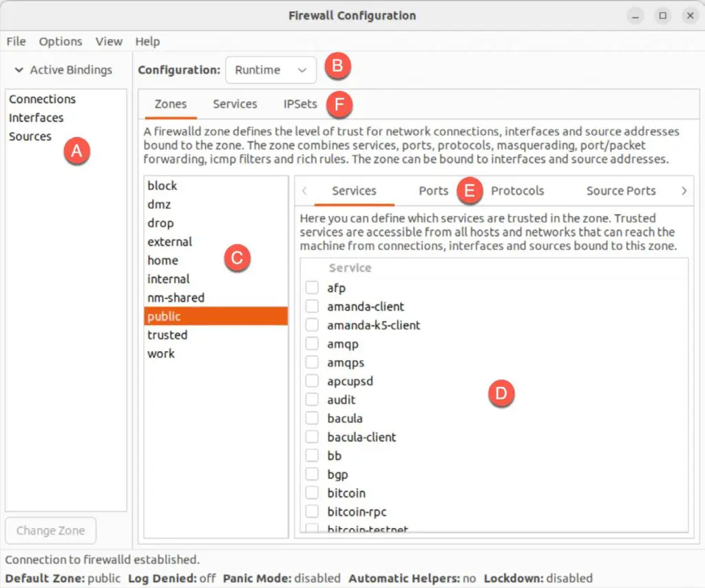Screen dimensions: 705x588
Task: Check the bgp service
Action: tap(311, 474)
